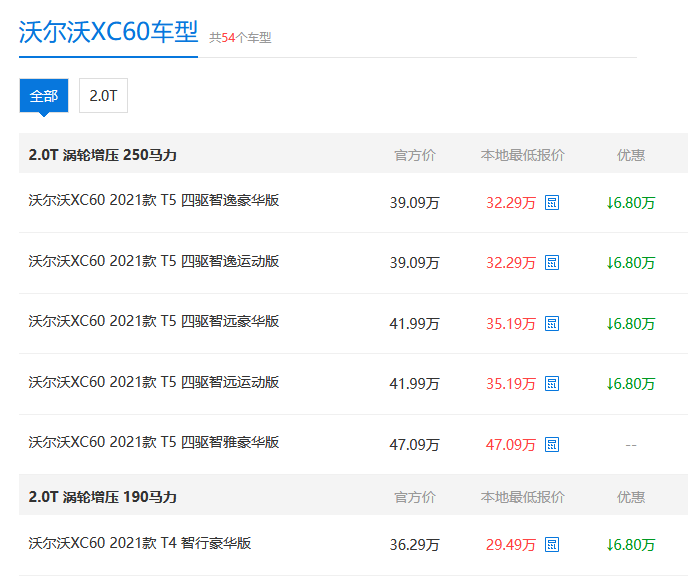
Task: Click calculator icon for T4 智行豪华版
Action: tap(552, 545)
